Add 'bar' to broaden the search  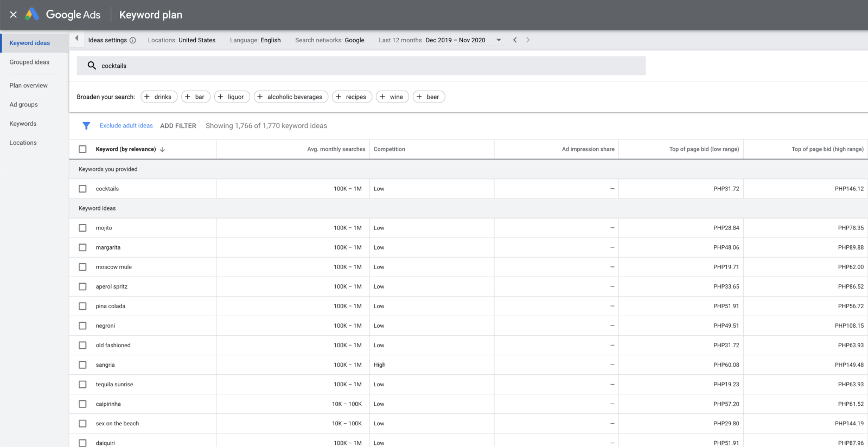click(196, 97)
